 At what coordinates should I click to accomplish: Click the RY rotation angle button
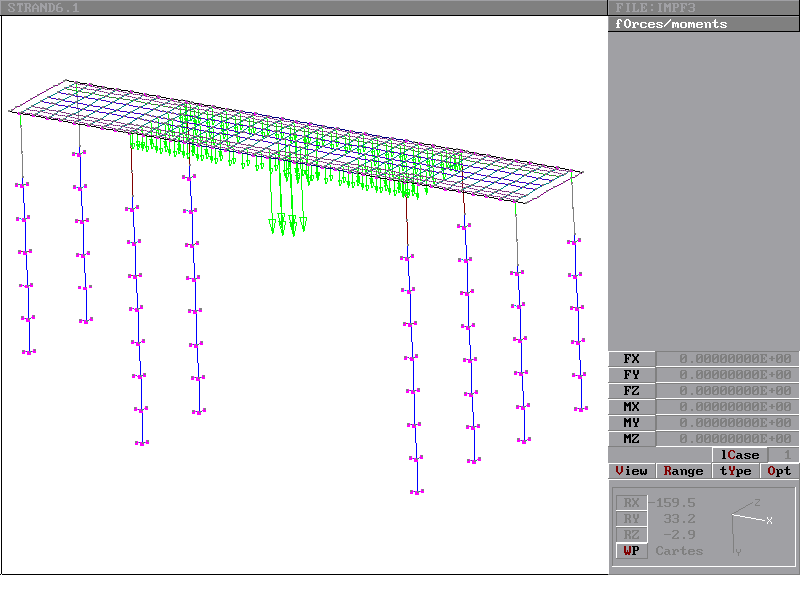(x=631, y=519)
